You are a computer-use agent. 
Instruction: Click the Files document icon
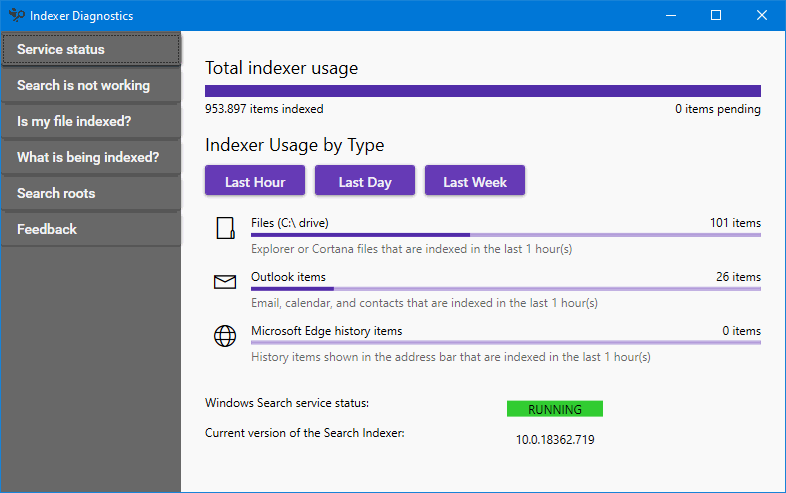tap(225, 228)
